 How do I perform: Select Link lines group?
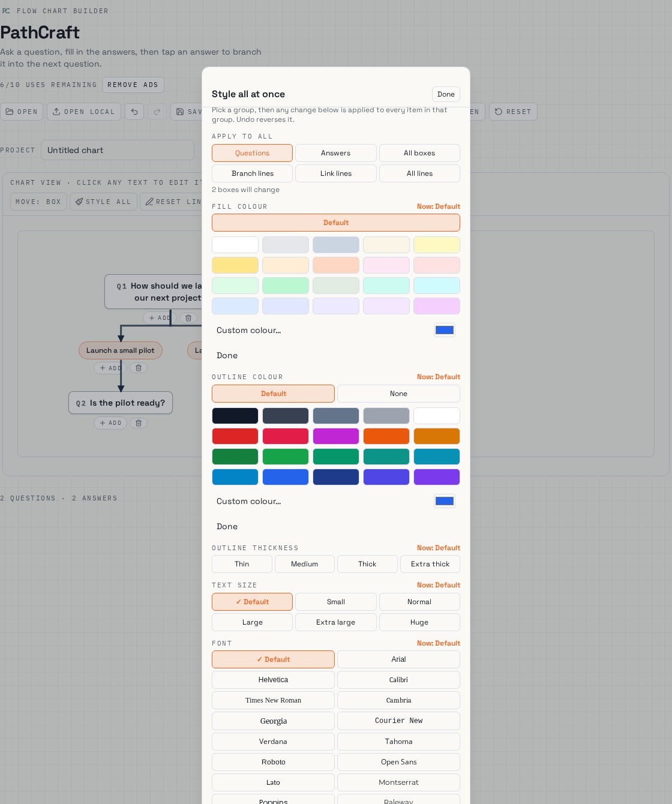click(x=336, y=173)
